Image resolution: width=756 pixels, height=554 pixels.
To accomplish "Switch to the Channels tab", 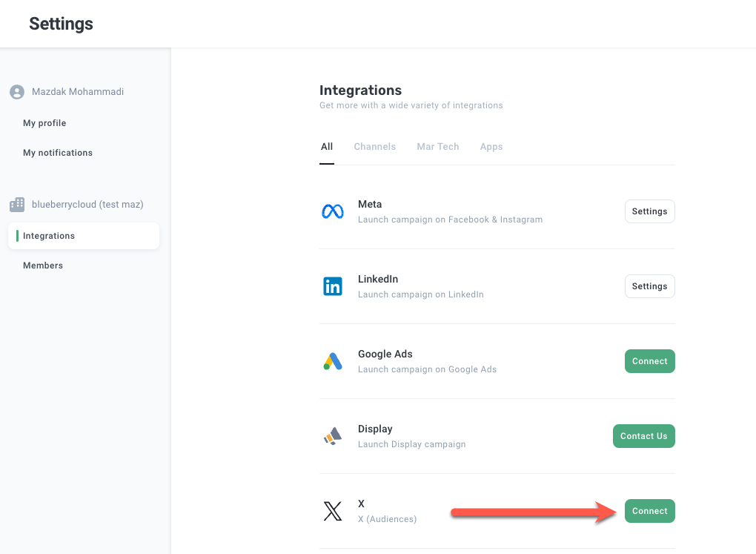I will (x=374, y=147).
